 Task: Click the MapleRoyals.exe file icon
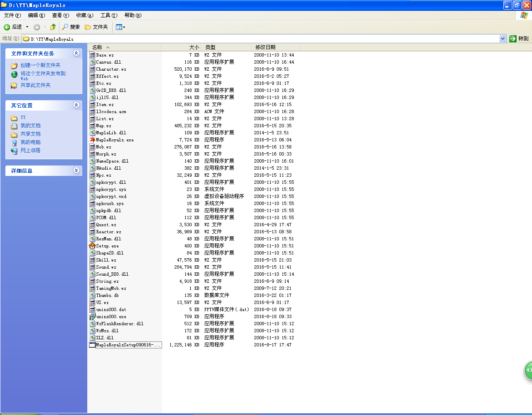click(x=92, y=140)
